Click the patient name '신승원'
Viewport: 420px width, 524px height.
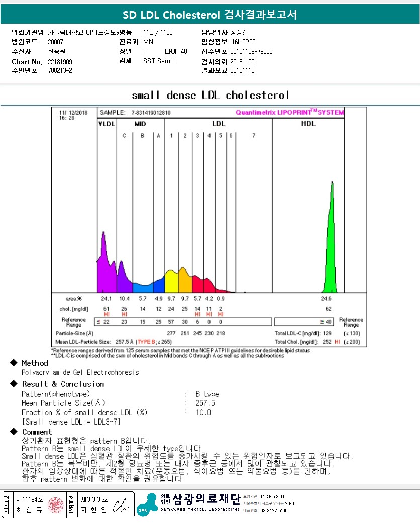point(57,51)
